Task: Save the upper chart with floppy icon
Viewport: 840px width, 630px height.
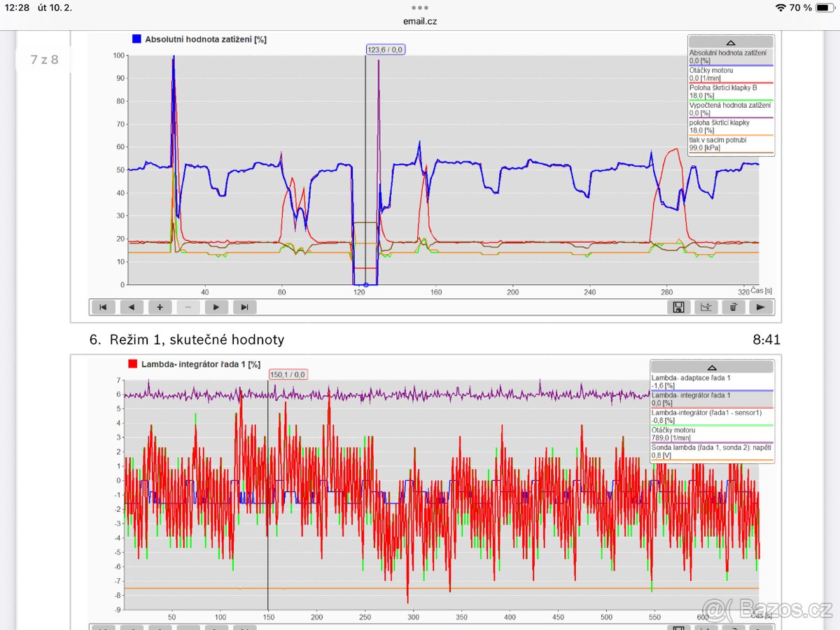Action: point(678,307)
